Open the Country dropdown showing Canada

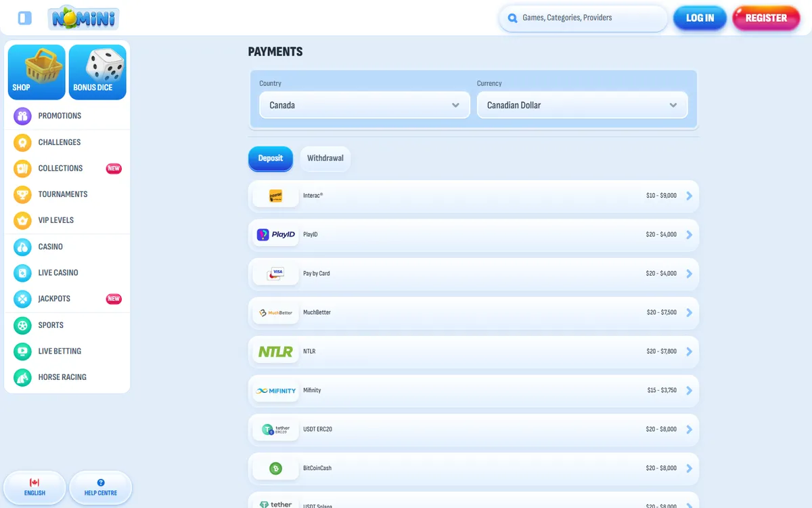[364, 105]
